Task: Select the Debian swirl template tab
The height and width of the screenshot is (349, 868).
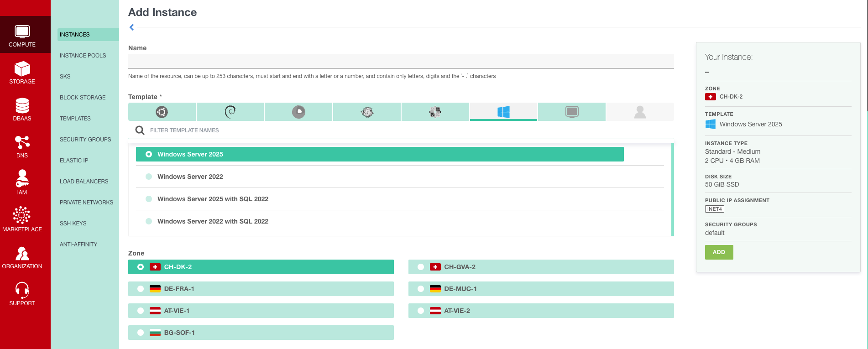Action: 230,112
